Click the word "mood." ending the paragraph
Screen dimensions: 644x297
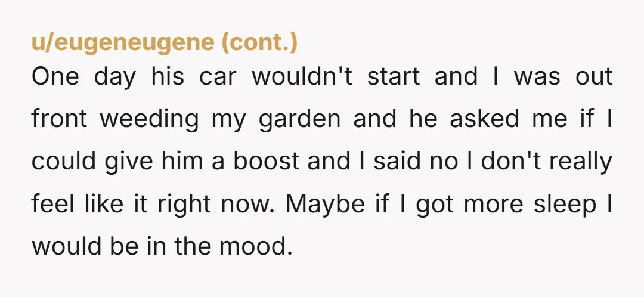[x=255, y=246]
